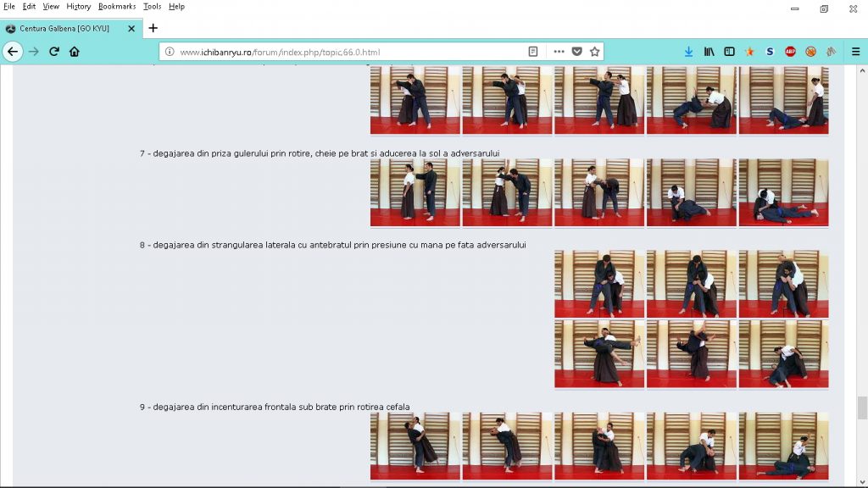Show site information icon in address bar
The image size is (868, 488).
pos(170,52)
